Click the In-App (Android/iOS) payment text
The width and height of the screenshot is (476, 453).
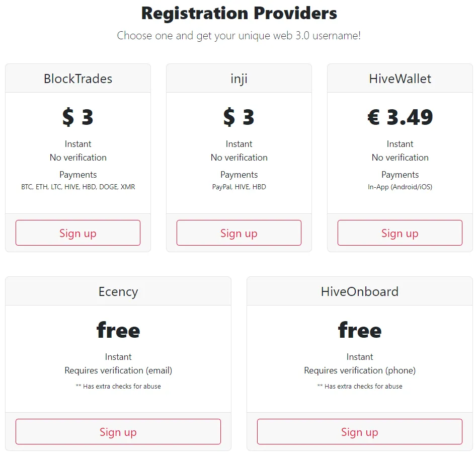point(400,187)
